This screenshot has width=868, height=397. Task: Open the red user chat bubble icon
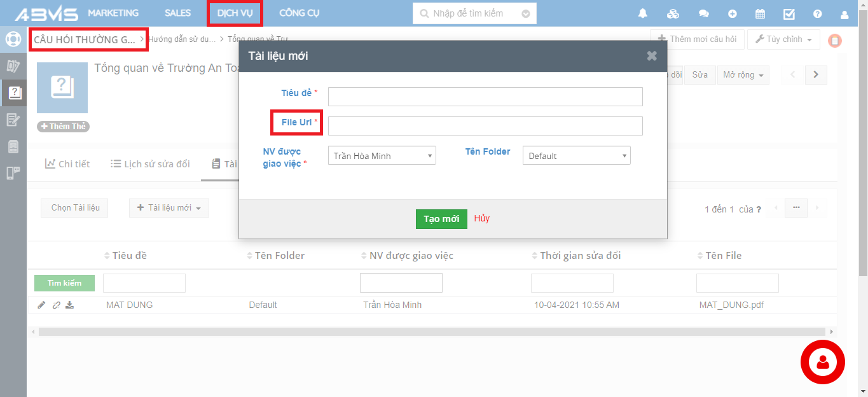click(x=822, y=363)
